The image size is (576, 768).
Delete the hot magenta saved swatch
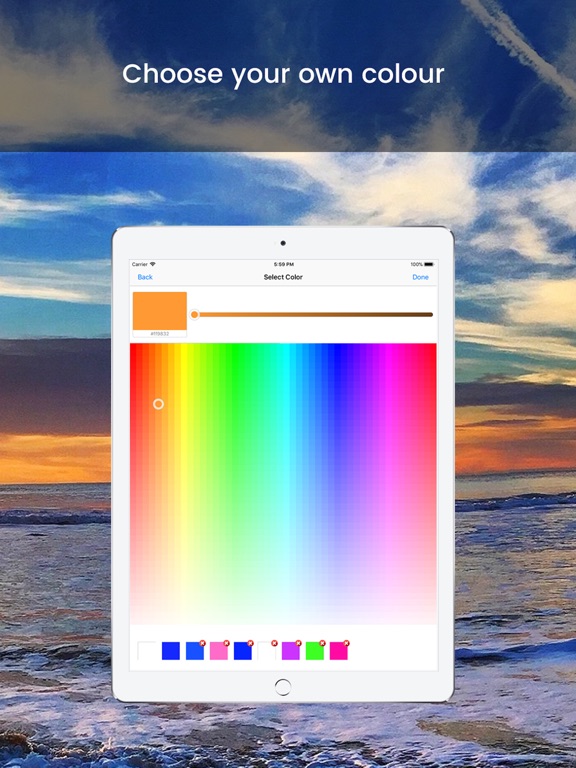(x=346, y=643)
